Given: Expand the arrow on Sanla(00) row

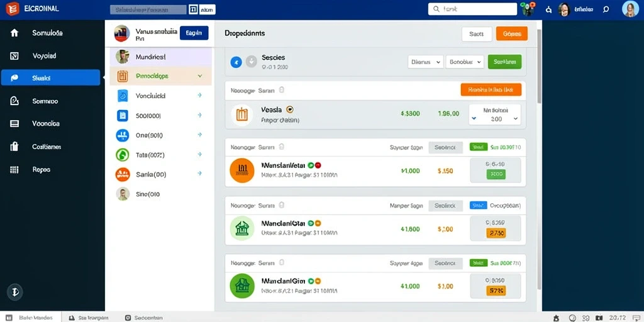Looking at the screenshot, I should 199,174.
